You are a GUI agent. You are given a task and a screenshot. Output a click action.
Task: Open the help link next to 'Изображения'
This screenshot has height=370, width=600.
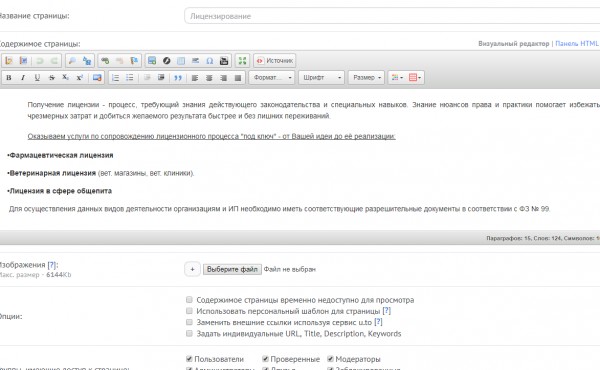click(x=52, y=265)
